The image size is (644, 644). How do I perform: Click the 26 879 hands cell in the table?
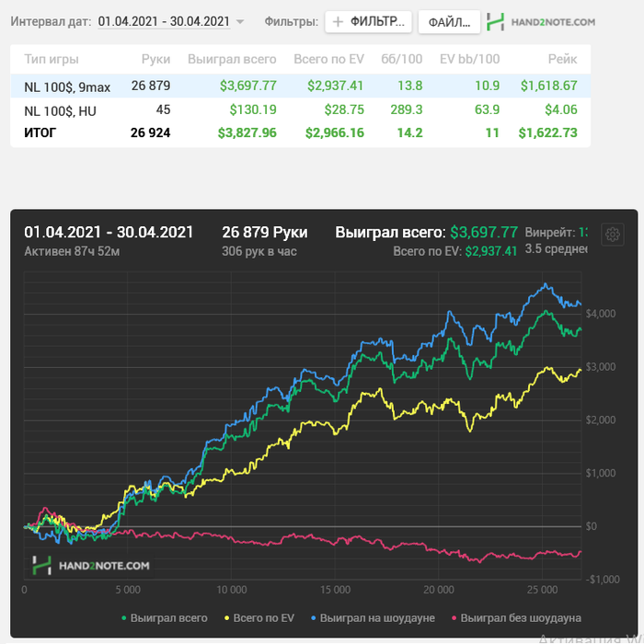pos(151,86)
